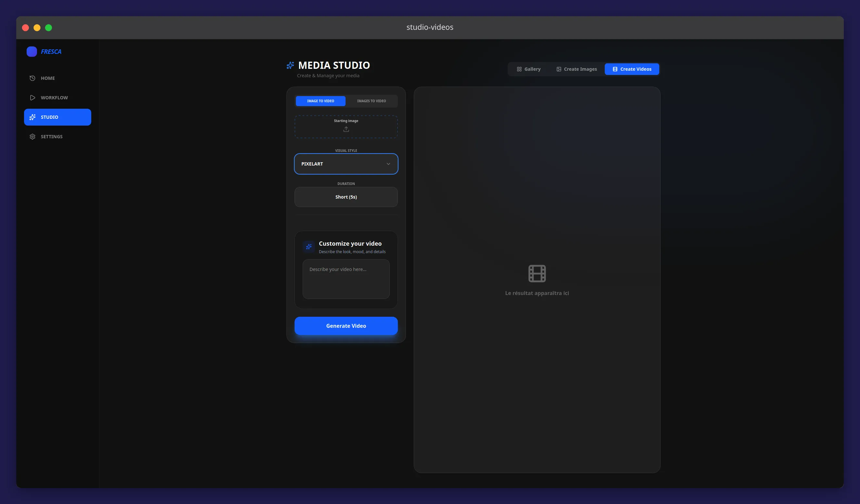Screen dimensions: 860x504
Task: Click the DURATION label
Action: pyautogui.click(x=346, y=184)
